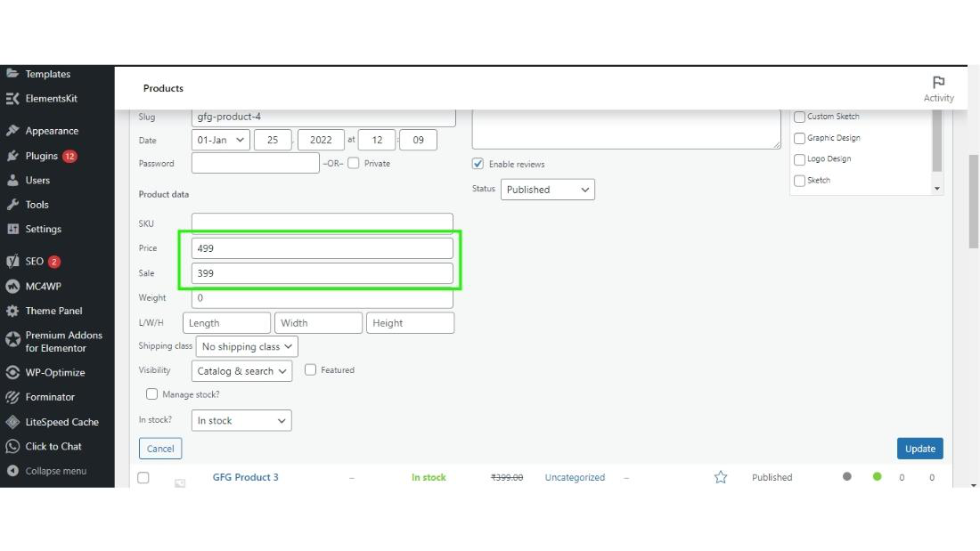Click the Forminator icon
This screenshot has width=980, height=551.
click(x=12, y=397)
